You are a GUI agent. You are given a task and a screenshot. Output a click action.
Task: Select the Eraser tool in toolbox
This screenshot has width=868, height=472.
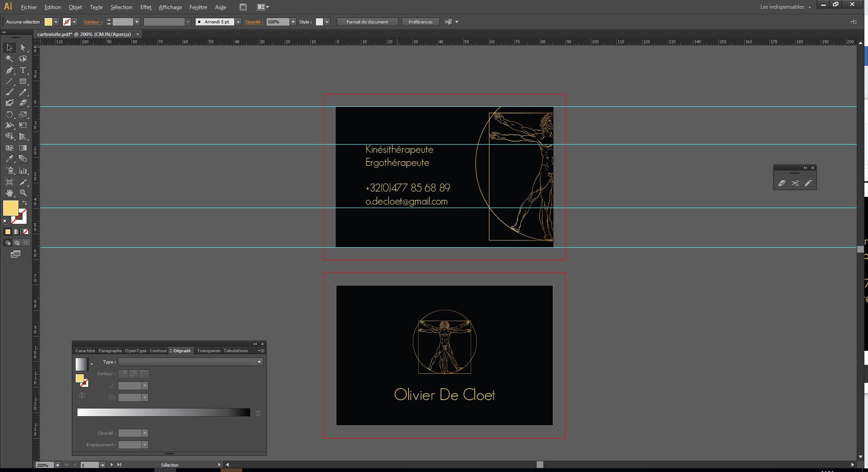23,103
